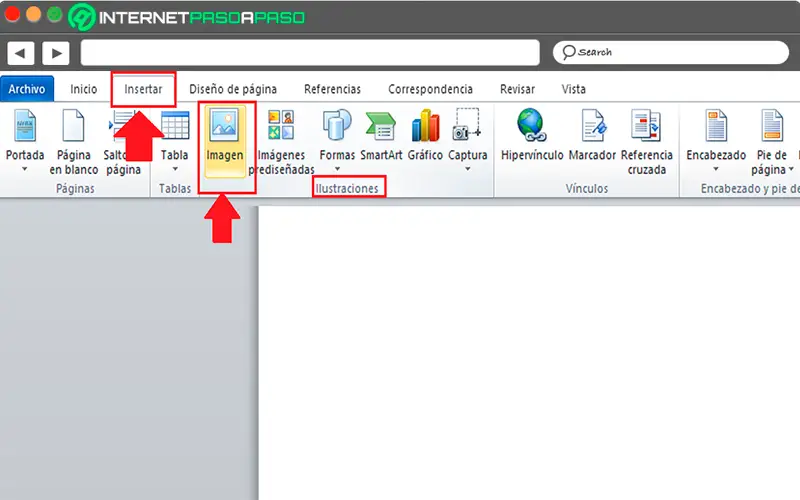
Task: Click the search magnifier icon
Action: pos(568,52)
